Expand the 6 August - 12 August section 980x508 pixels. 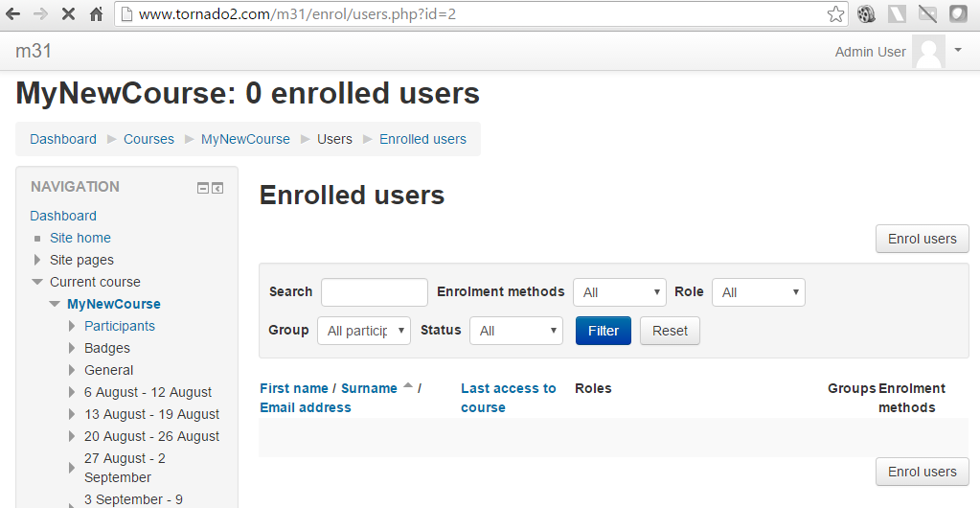tap(72, 392)
